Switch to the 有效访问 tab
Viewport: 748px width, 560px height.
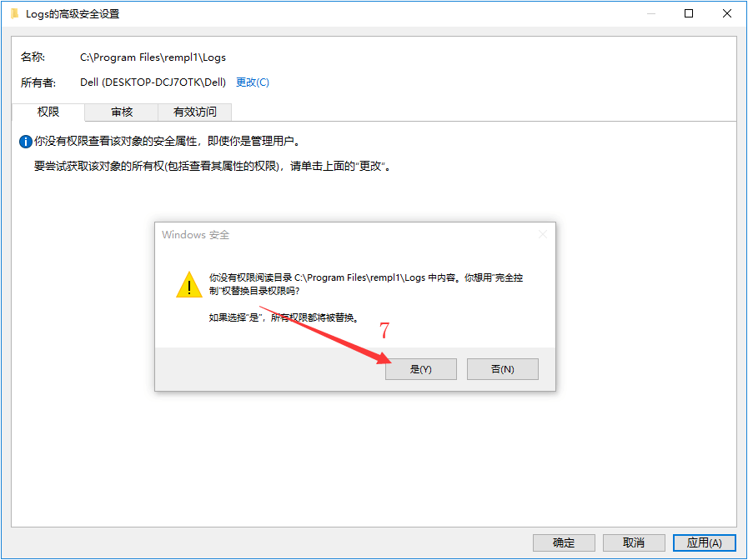194,112
